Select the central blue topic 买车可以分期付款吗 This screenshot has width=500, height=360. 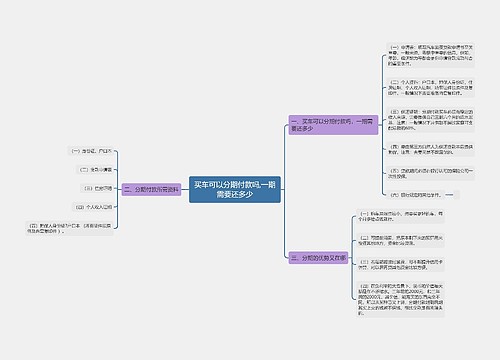click(235, 189)
